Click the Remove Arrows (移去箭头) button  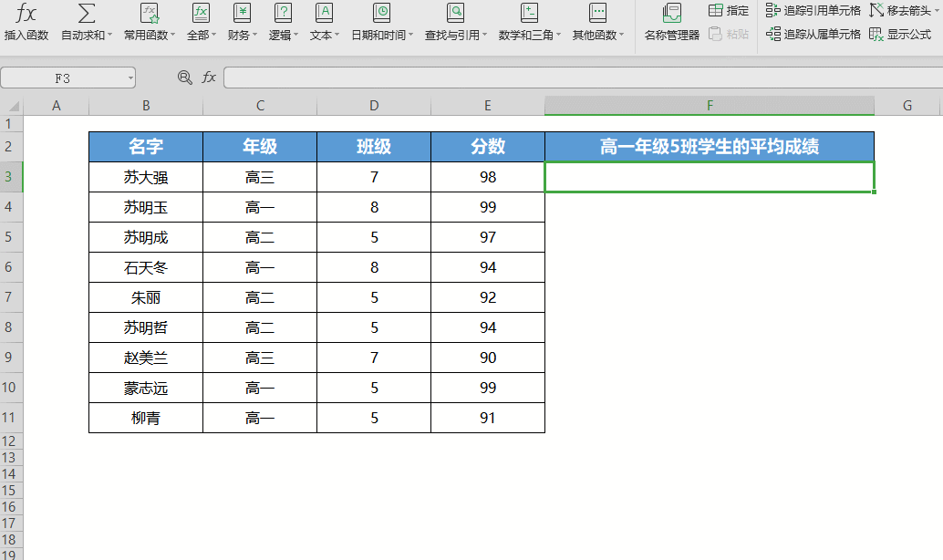(x=901, y=11)
